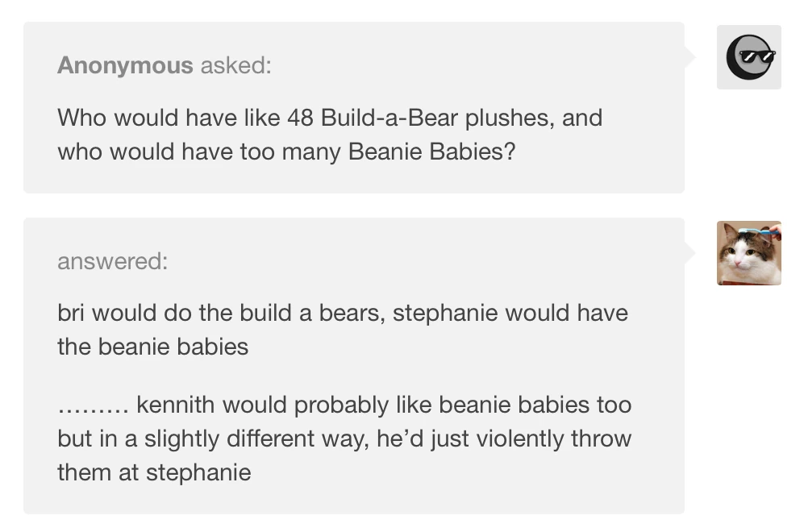Viewport: 804px width, 532px height.
Task: Click the final line "them at stephanie"
Action: click(x=154, y=472)
